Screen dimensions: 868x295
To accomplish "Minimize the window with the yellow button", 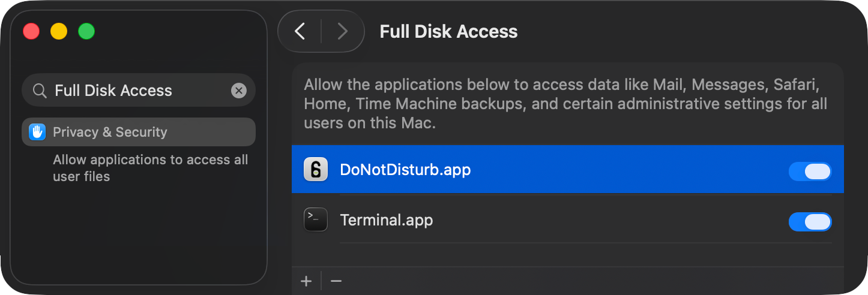I will (x=59, y=31).
